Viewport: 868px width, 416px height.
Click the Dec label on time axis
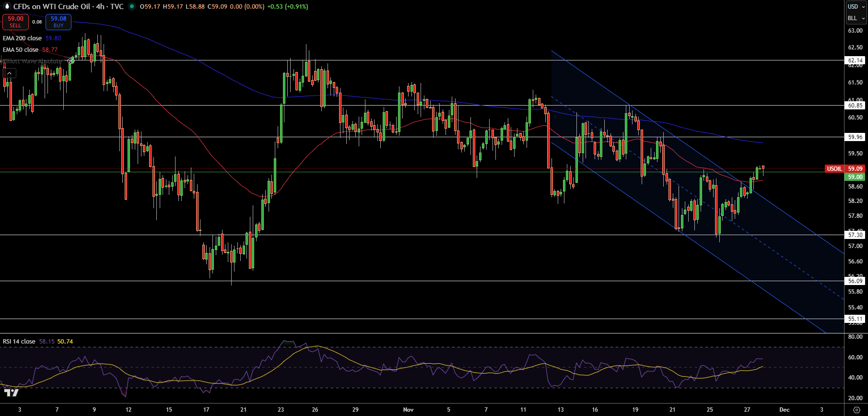(x=785, y=410)
